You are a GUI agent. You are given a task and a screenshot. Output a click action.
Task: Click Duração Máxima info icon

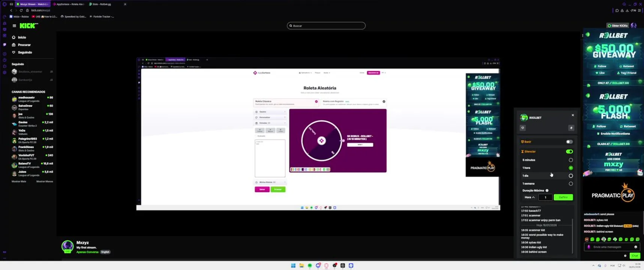547,190
